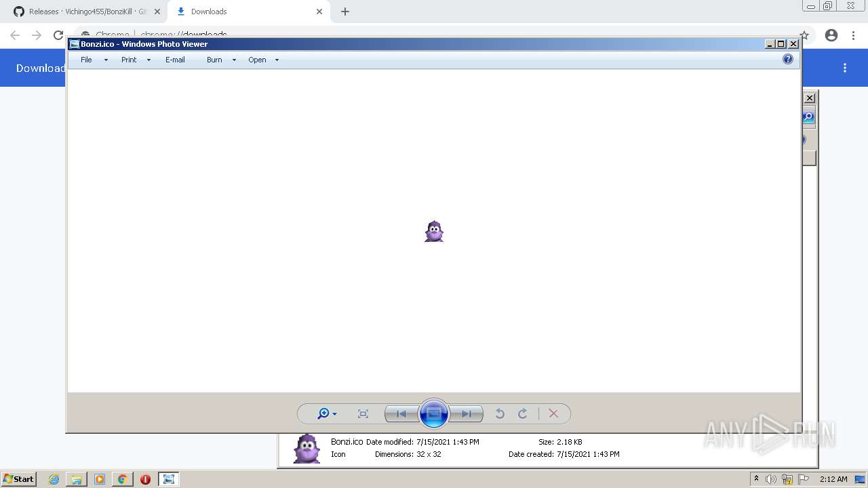The width and height of the screenshot is (868, 488).
Task: Open the volume speaker tray icon
Action: pos(770,479)
